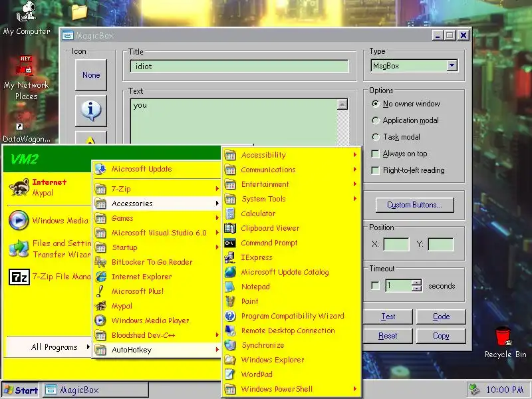This screenshot has width=532, height=399.
Task: Increase timeout with spinner up arrow
Action: (x=417, y=282)
